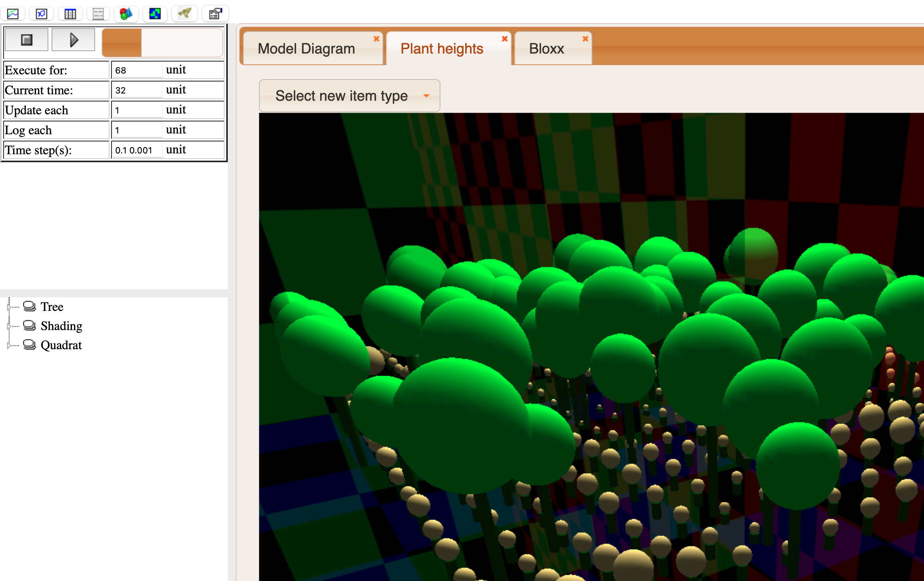The height and width of the screenshot is (581, 924).
Task: Click the 3D plant heights viewport
Action: click(591, 347)
